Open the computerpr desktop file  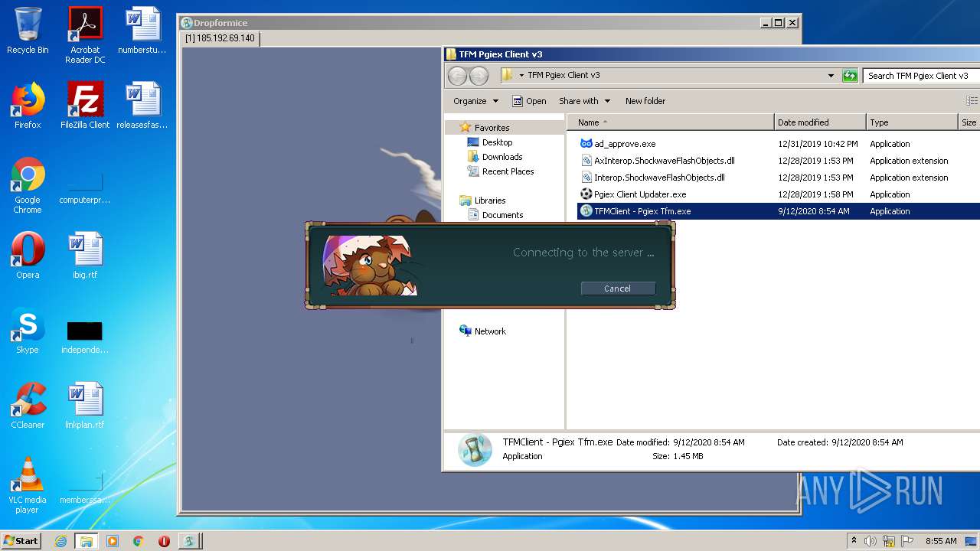click(85, 184)
